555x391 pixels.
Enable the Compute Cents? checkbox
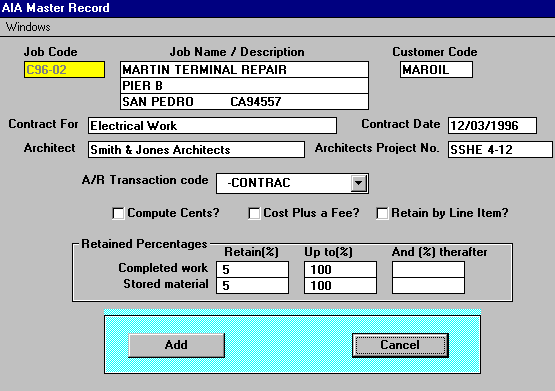[118, 213]
